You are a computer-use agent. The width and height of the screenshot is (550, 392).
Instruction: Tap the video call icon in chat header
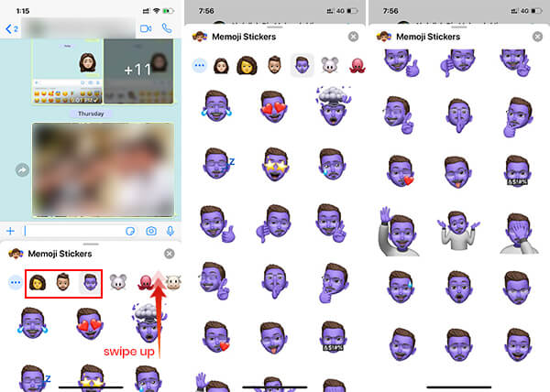pos(146,28)
